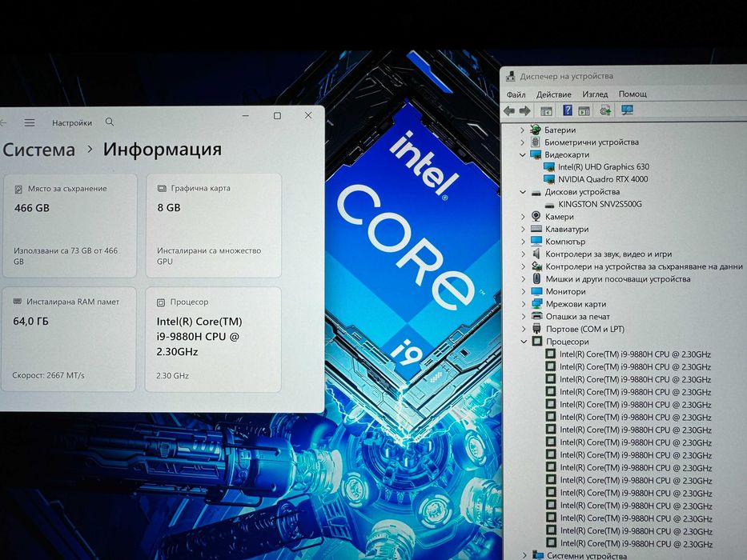The width and height of the screenshot is (747, 560).
Task: Select KINGSTON SNV2S500G disk
Action: 600,204
